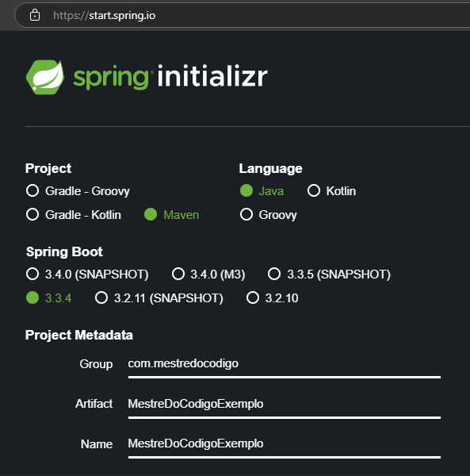Image resolution: width=470 pixels, height=476 pixels.
Task: Click the Project Metadata heading
Action: (x=79, y=335)
